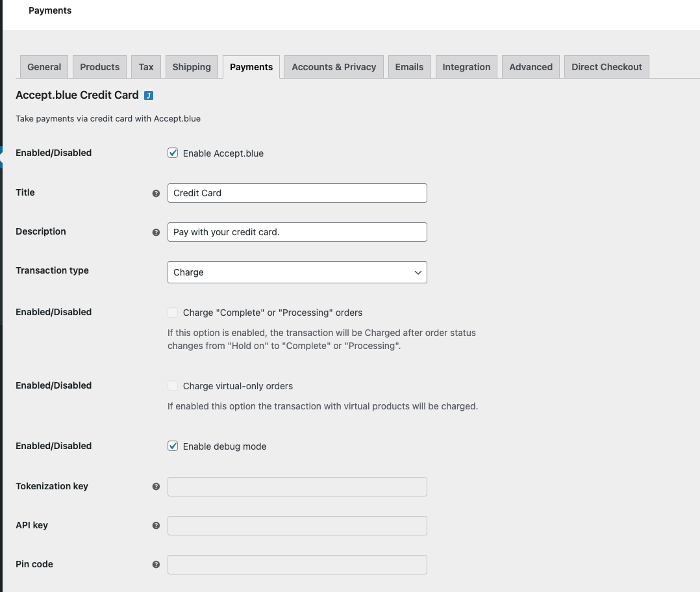700x592 pixels.
Task: Click into the Title text field
Action: 297,193
